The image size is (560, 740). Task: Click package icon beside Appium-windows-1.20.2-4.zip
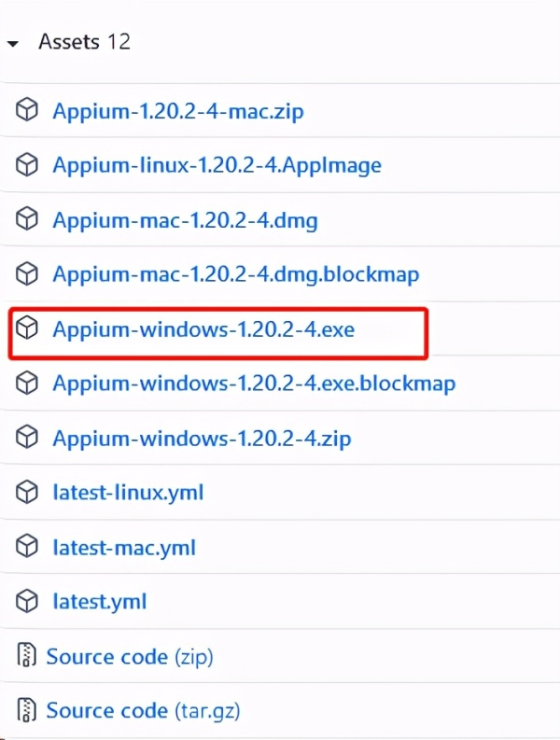[26, 437]
